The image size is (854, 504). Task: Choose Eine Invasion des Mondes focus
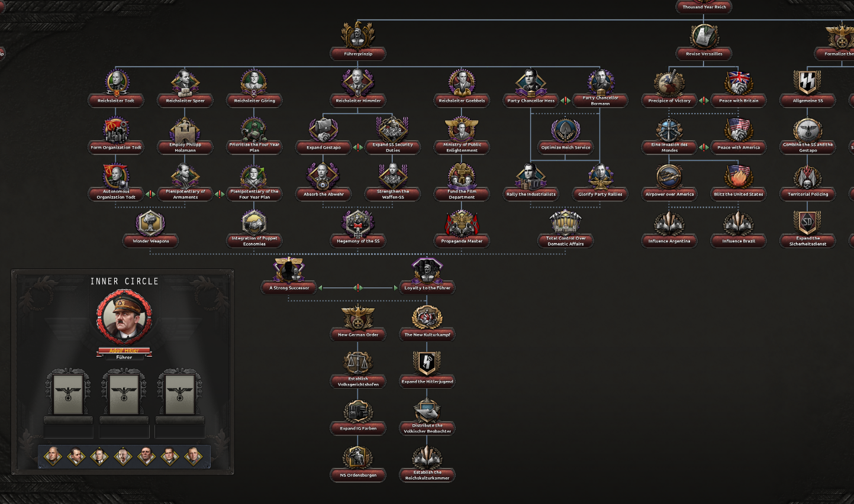click(x=669, y=135)
